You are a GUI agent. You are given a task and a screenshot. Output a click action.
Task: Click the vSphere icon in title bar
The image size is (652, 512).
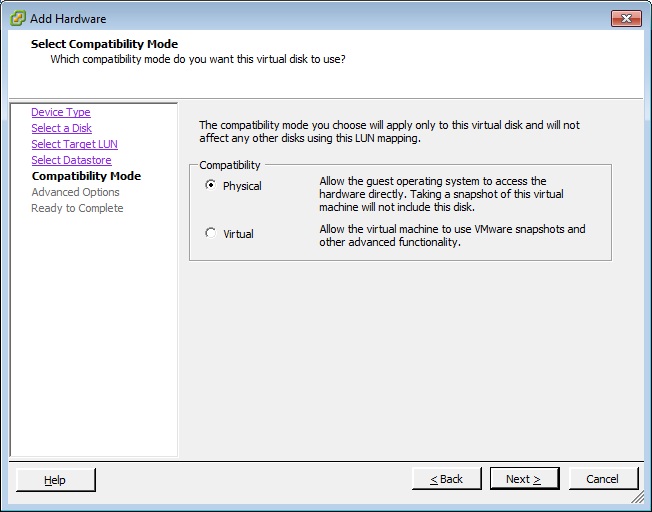pos(17,18)
